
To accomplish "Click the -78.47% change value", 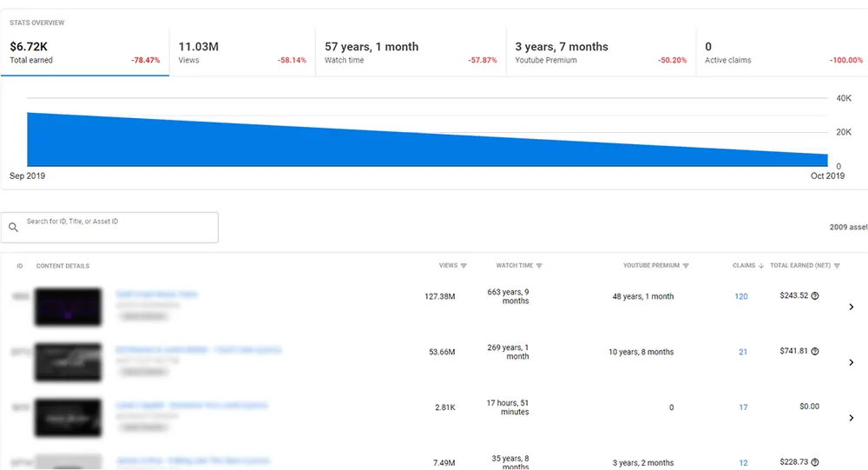I will [146, 60].
